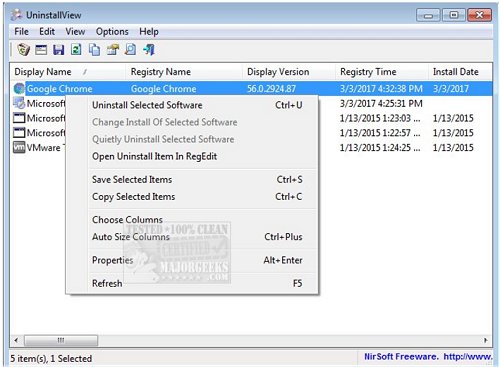Click the horizontal scrollbar right arrow
Screen dimensions: 500x367
[x=486, y=340]
